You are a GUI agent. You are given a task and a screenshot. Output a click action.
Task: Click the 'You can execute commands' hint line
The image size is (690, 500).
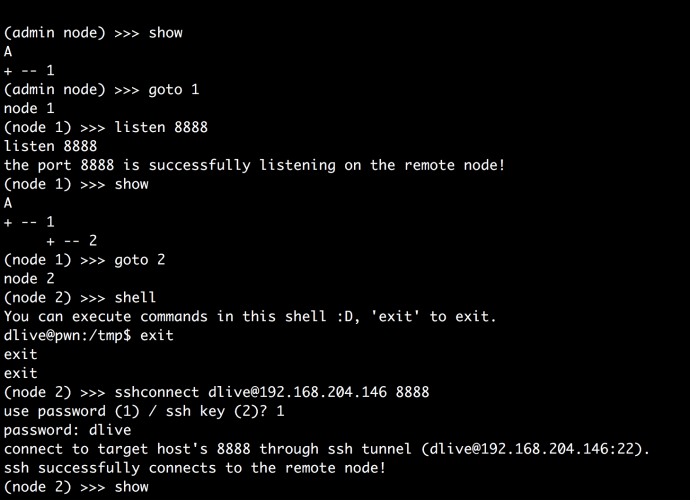(x=250, y=317)
